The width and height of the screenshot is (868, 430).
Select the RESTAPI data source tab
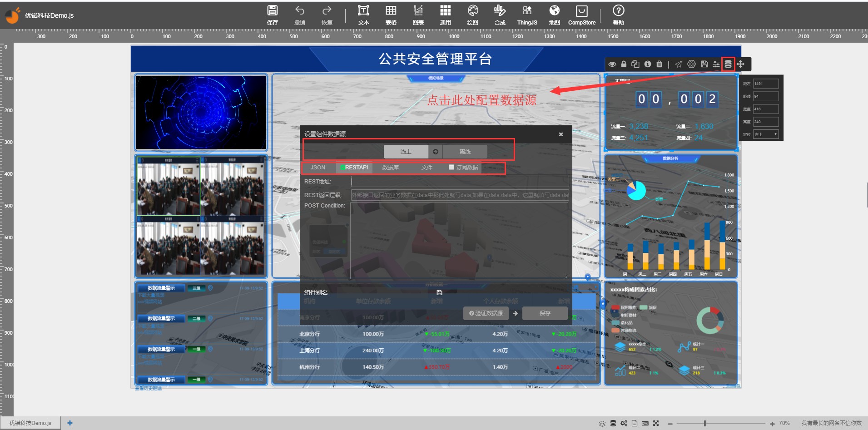354,168
